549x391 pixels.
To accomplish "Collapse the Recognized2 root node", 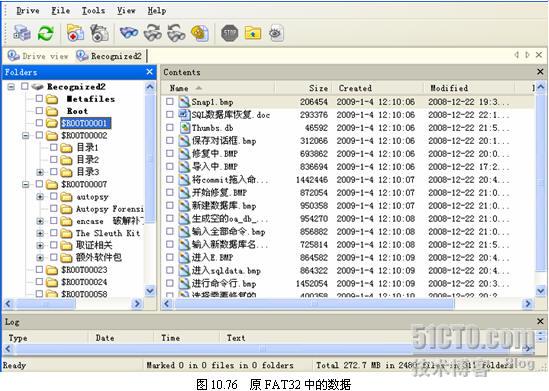I will pos(11,86).
